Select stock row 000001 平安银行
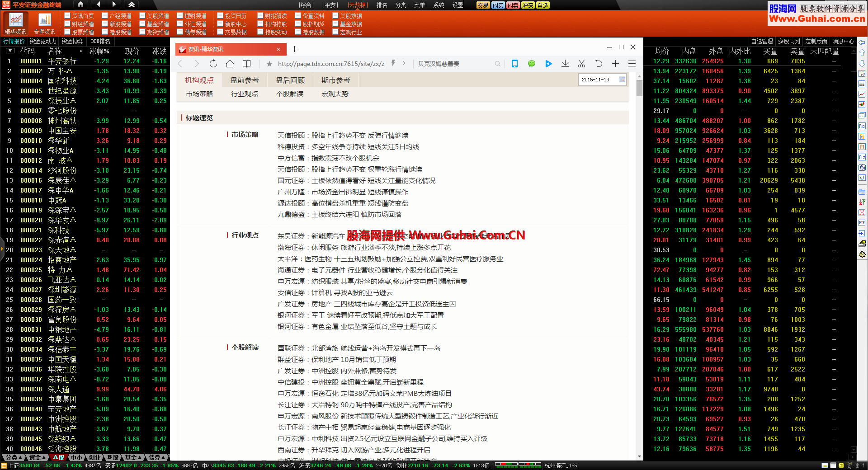Image resolution: width=868 pixels, height=470 pixels. (x=85, y=61)
